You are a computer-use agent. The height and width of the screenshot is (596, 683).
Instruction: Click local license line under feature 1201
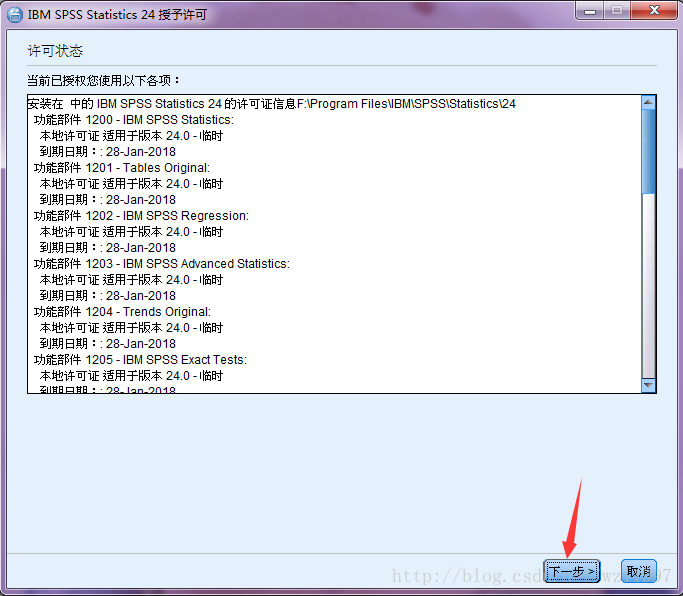tap(131, 183)
